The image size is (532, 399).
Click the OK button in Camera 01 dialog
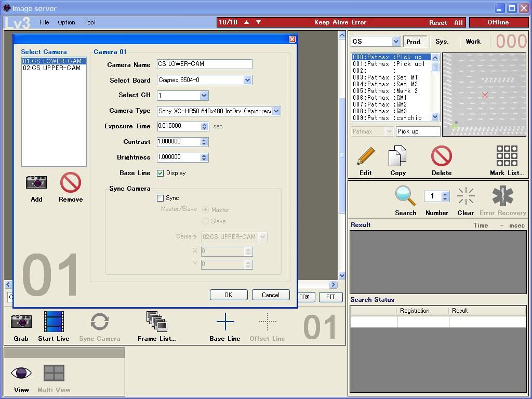tap(229, 295)
